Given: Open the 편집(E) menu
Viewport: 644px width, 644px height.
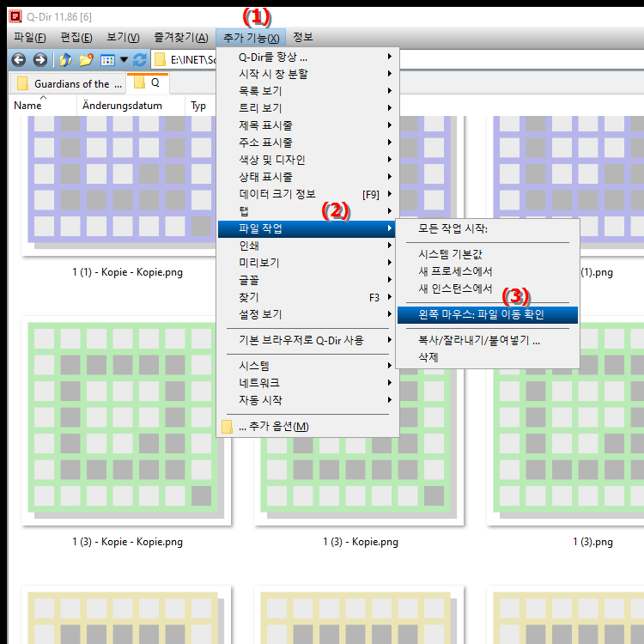Looking at the screenshot, I should (76, 38).
